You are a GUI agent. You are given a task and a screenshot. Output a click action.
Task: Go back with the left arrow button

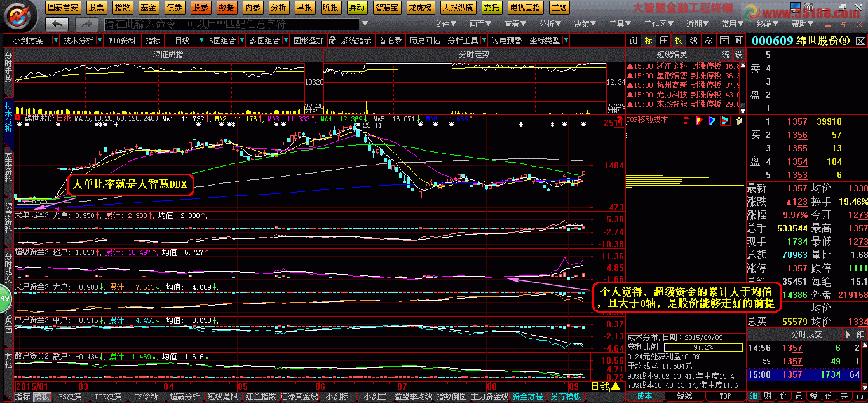click(x=57, y=24)
